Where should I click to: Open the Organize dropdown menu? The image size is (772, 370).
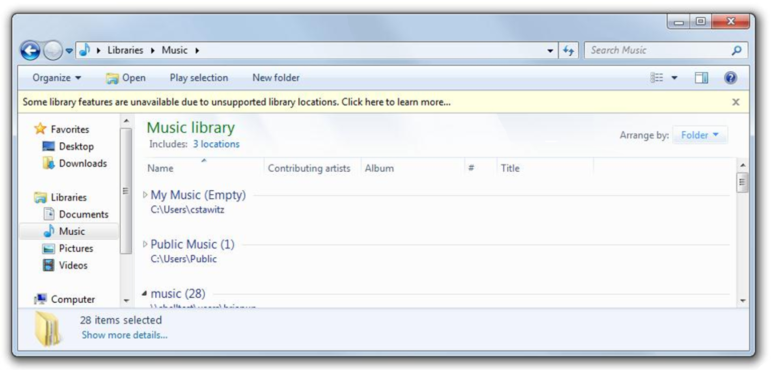tap(57, 78)
